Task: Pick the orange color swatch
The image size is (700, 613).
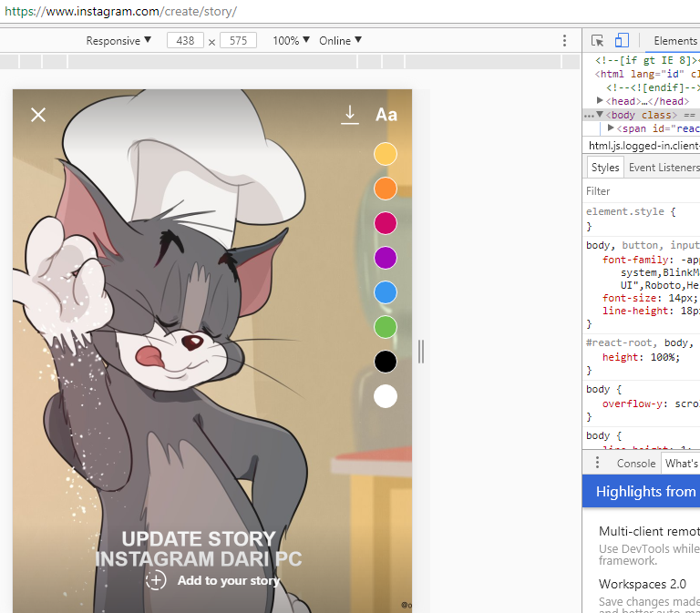Action: [386, 189]
